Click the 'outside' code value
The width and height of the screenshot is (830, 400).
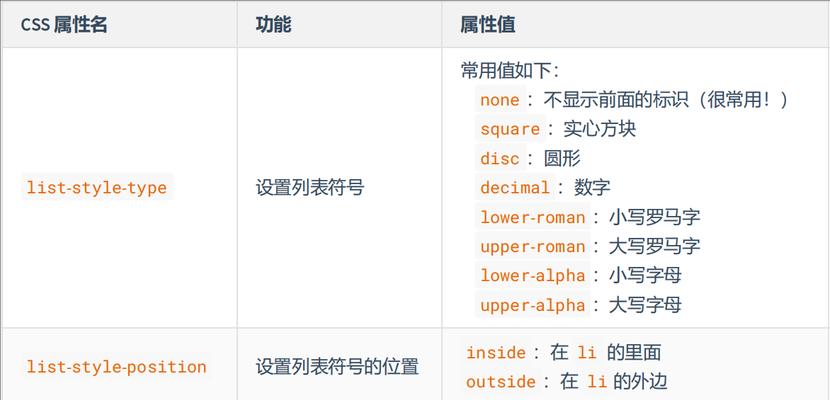tap(501, 381)
